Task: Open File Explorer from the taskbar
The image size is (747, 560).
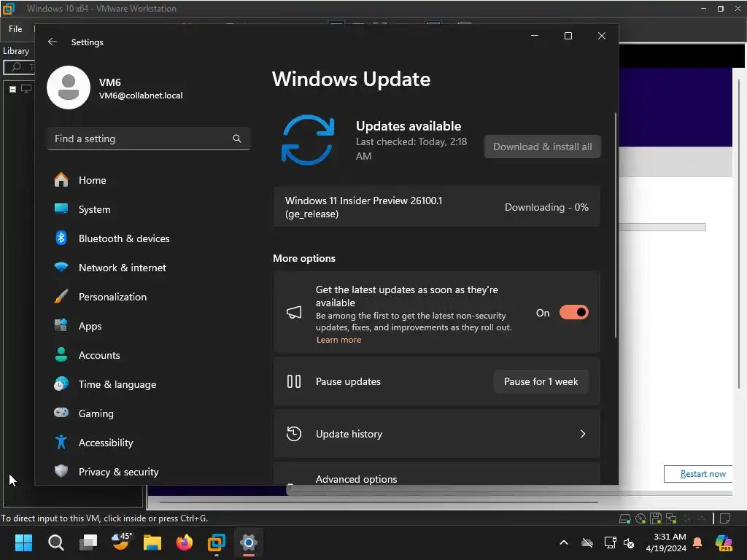Action: click(x=152, y=542)
